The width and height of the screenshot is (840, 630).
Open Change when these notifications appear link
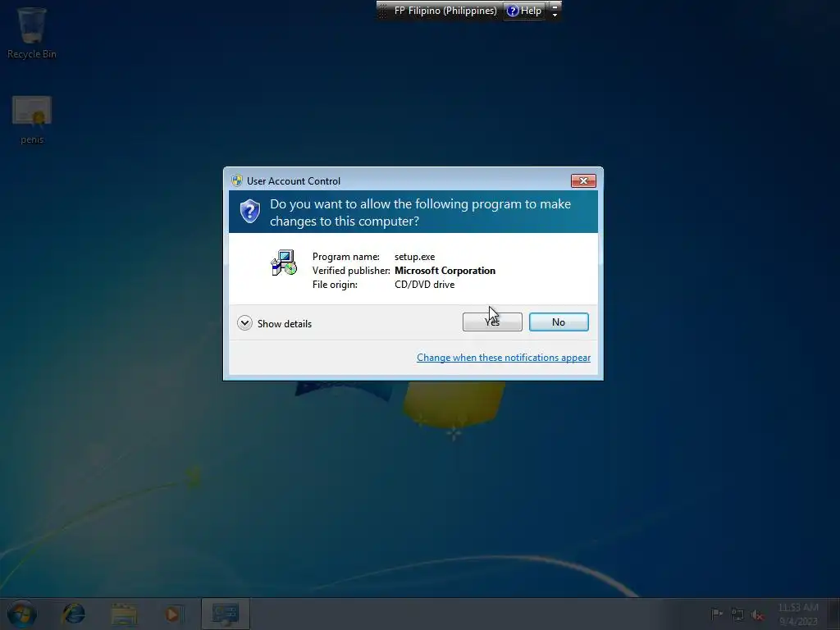pyautogui.click(x=503, y=358)
